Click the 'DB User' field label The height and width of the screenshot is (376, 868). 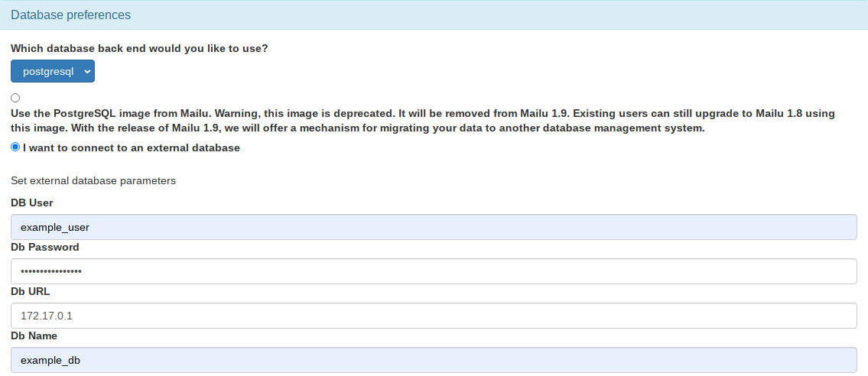tap(32, 203)
